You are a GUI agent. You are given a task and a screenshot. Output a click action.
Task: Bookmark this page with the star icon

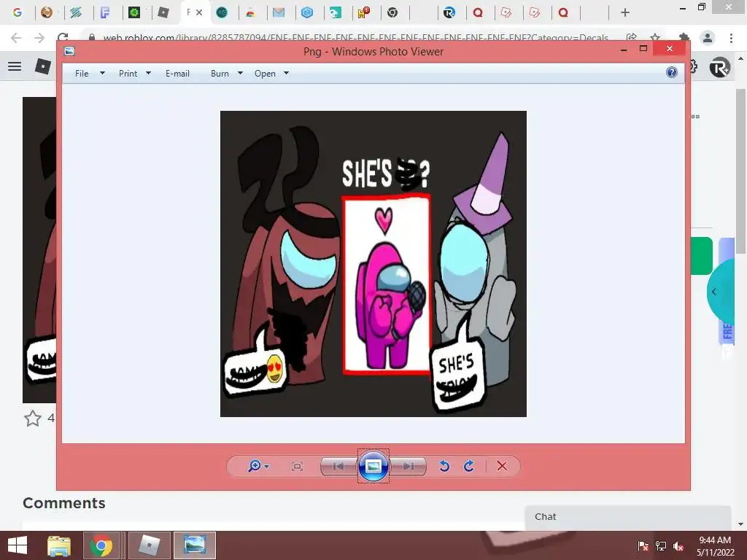[655, 38]
